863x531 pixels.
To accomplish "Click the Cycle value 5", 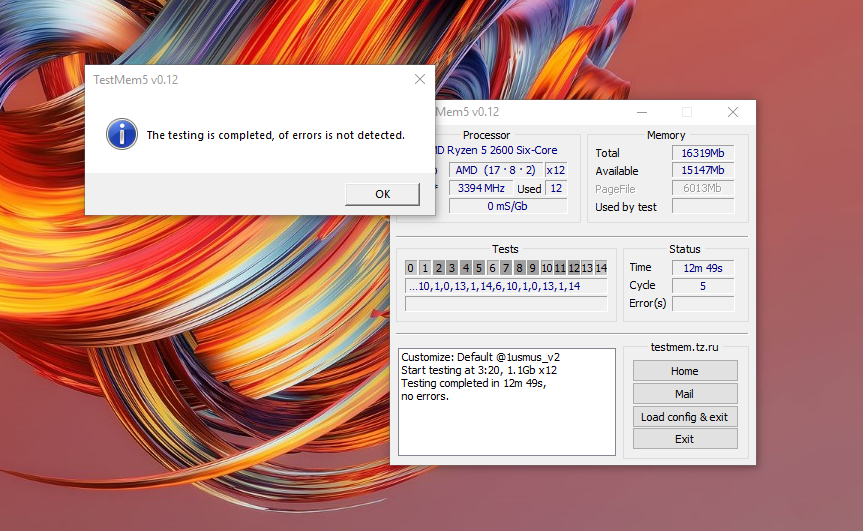I will [x=703, y=286].
